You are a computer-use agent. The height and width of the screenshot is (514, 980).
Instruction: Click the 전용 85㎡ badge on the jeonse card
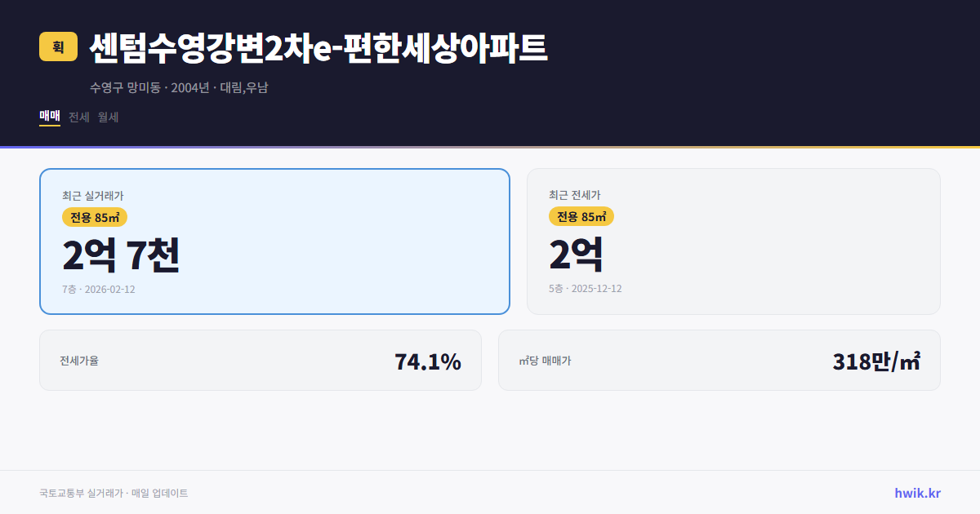tap(581, 216)
